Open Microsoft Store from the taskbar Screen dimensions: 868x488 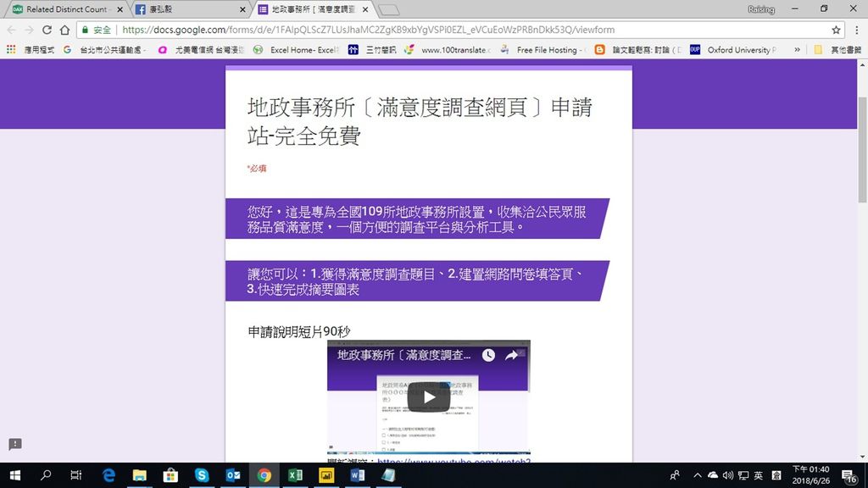click(x=170, y=475)
